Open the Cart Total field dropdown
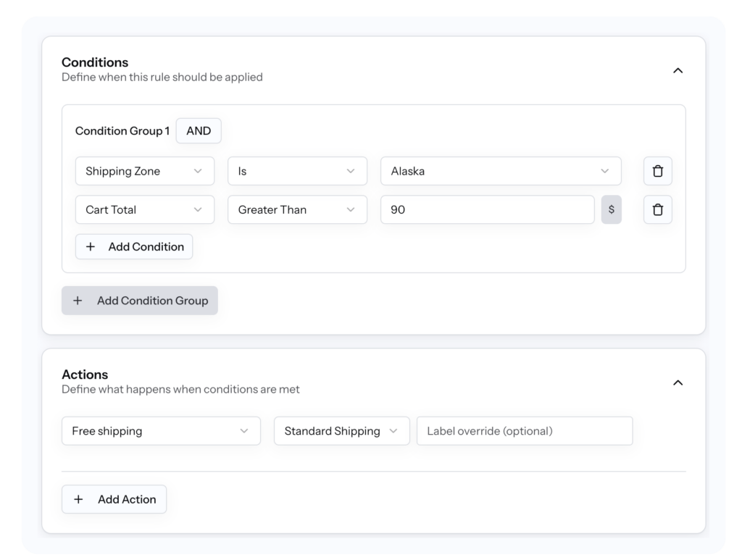This screenshot has width=742, height=560. click(144, 209)
